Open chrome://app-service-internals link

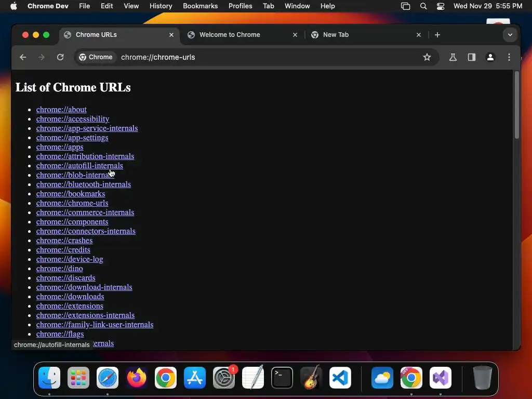point(87,128)
